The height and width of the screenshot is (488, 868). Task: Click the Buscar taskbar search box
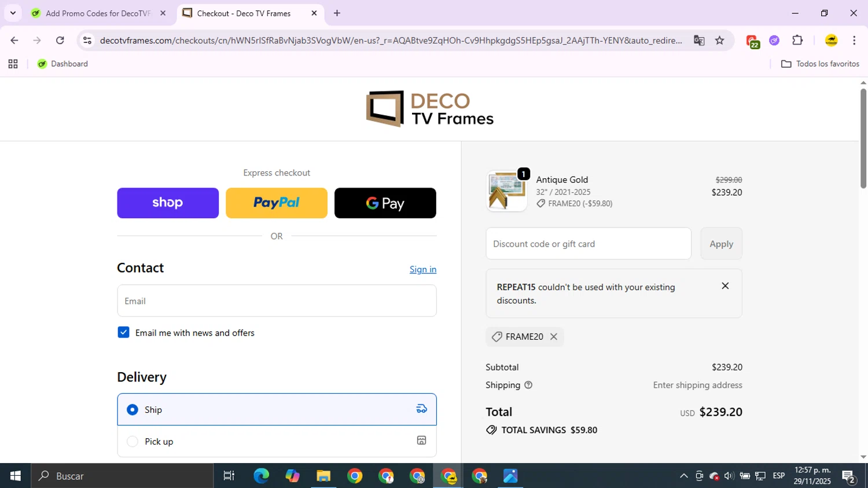(x=122, y=476)
